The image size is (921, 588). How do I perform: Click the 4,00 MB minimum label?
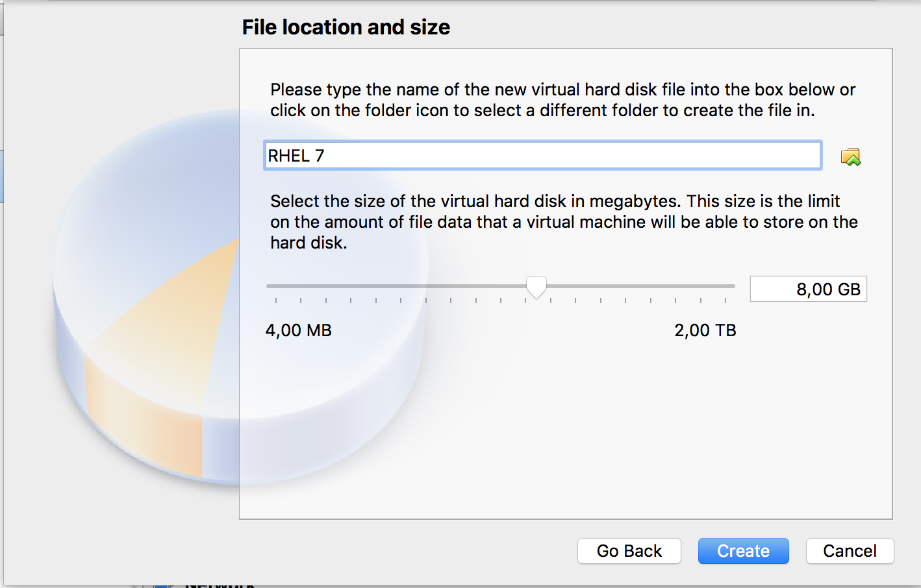(x=299, y=330)
